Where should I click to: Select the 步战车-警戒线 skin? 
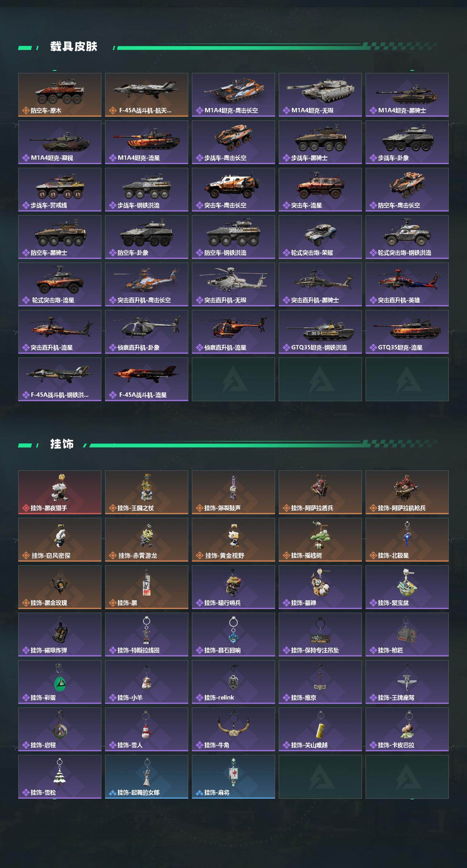coord(60,190)
